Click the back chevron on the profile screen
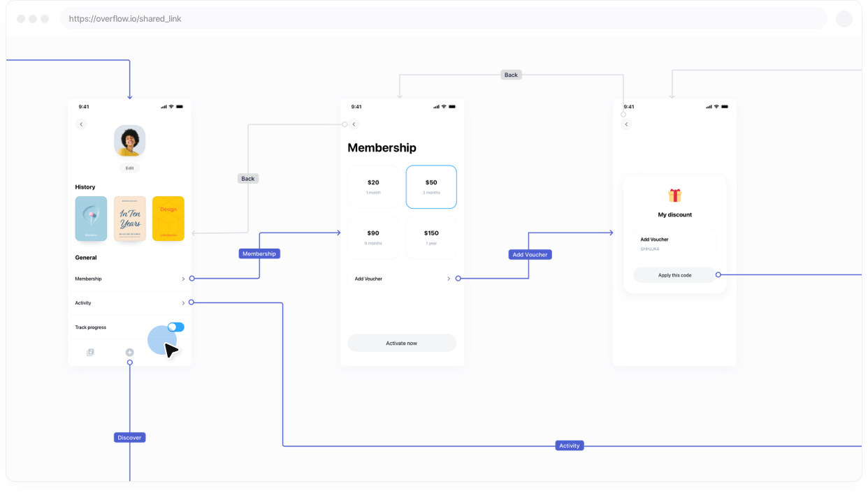The image size is (868, 493). tap(81, 124)
